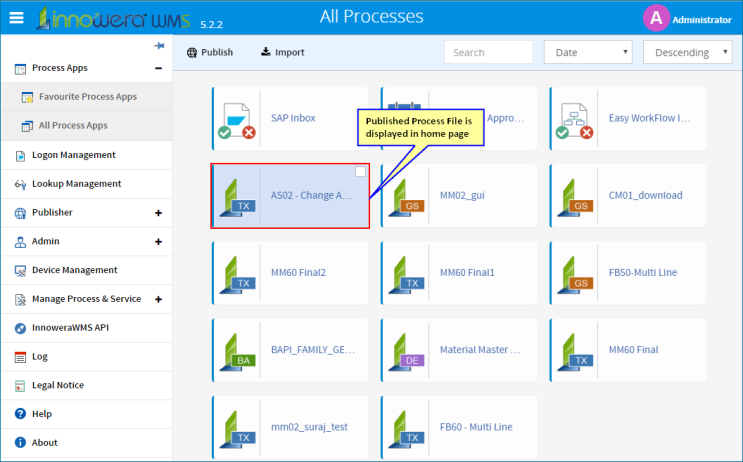Click the FB50-Multi Line GS icon
Screen dimensions: 743x462
[x=575, y=275]
